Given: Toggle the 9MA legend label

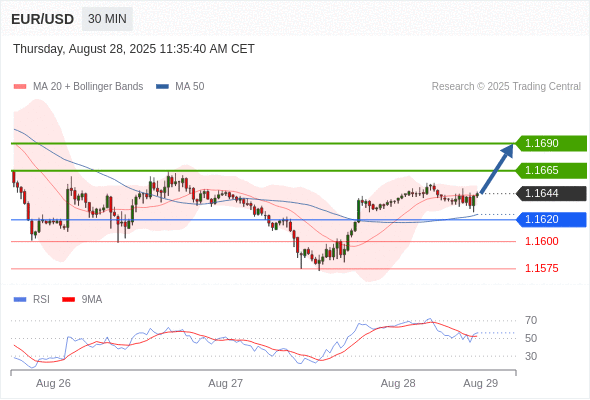Looking at the screenshot, I should pyautogui.click(x=92, y=300).
